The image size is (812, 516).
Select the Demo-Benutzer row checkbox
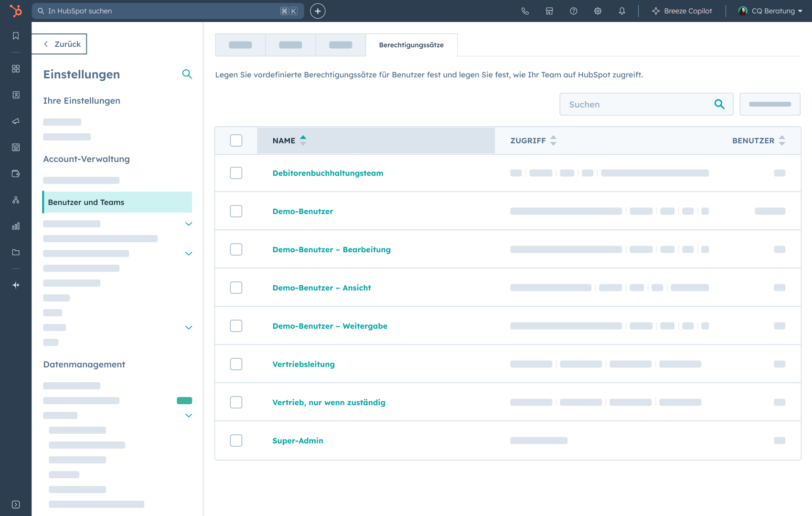(x=236, y=211)
